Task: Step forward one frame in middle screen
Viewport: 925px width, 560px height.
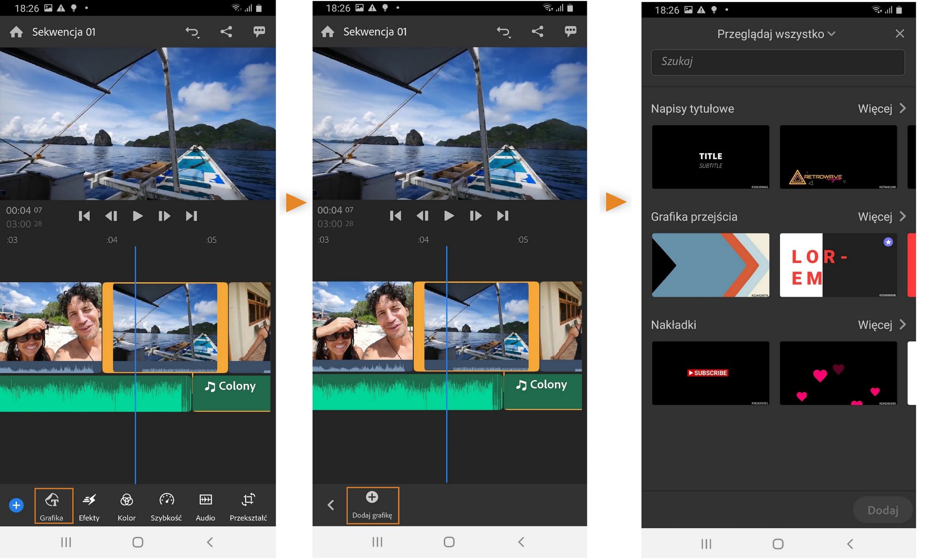Action: 475,216
